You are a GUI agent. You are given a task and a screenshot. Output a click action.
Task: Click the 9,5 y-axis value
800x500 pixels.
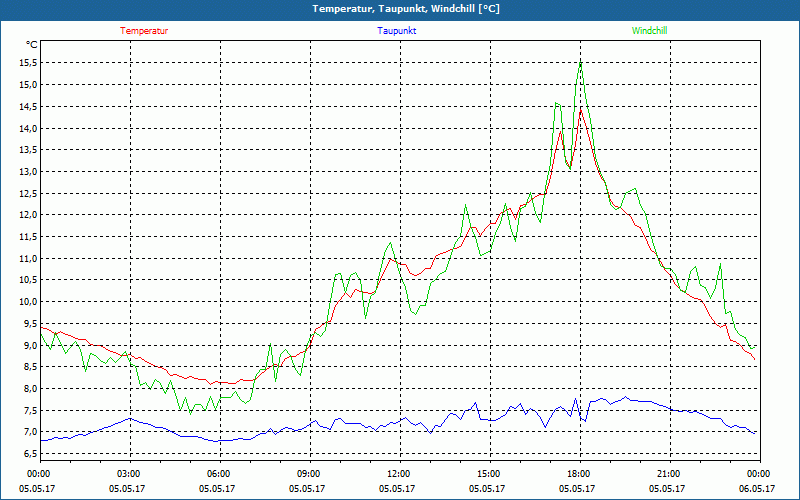click(30, 323)
